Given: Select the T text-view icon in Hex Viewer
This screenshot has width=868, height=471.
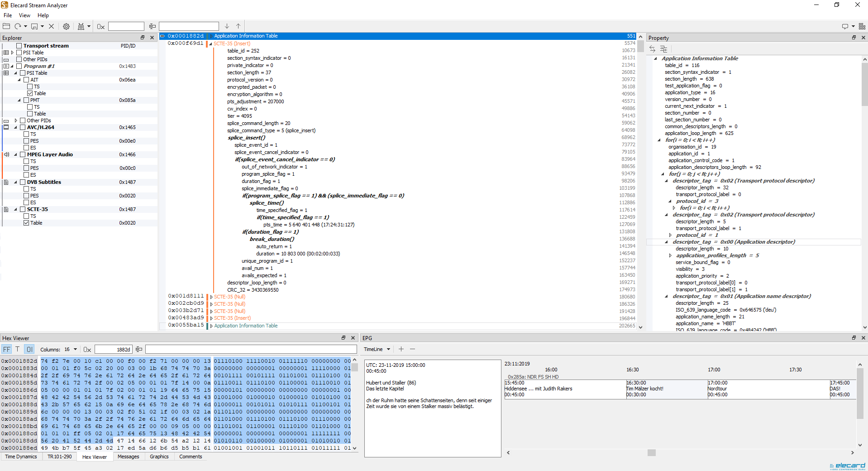Looking at the screenshot, I should [17, 349].
